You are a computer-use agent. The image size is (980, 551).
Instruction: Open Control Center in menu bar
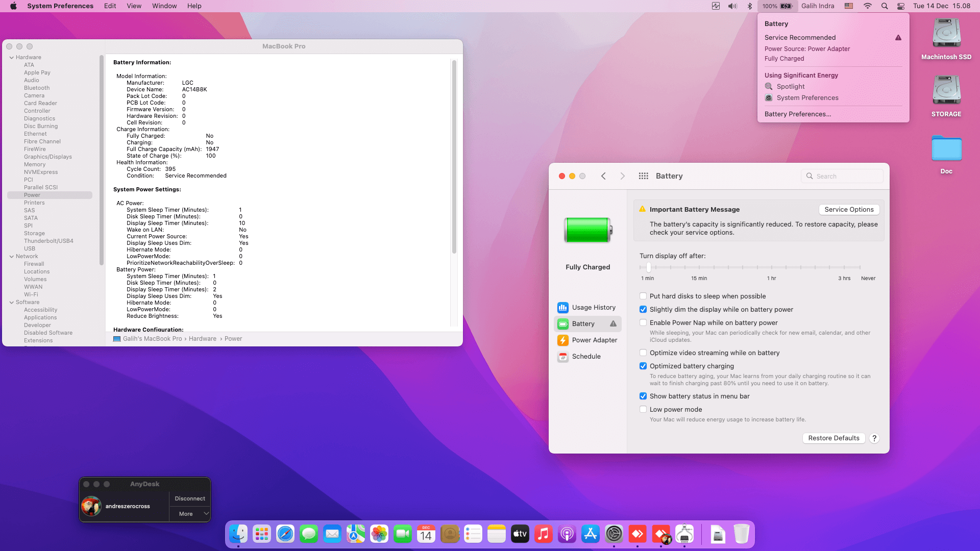pyautogui.click(x=901, y=6)
